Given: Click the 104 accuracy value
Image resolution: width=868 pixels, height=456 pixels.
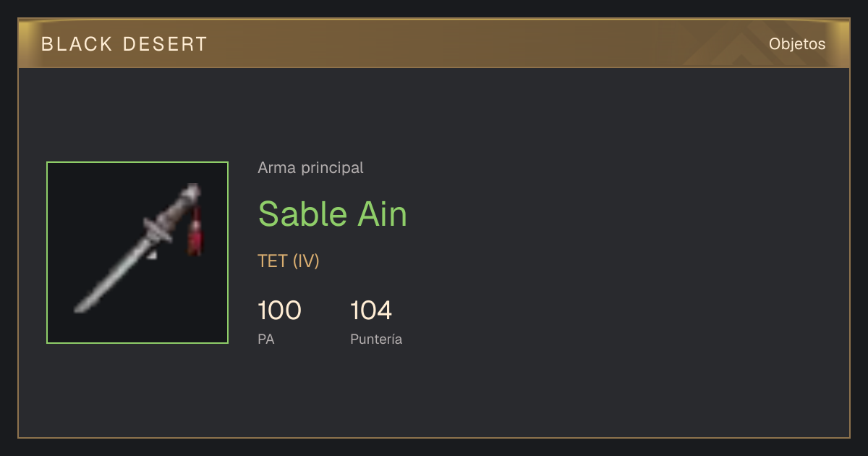Looking at the screenshot, I should (x=371, y=311).
